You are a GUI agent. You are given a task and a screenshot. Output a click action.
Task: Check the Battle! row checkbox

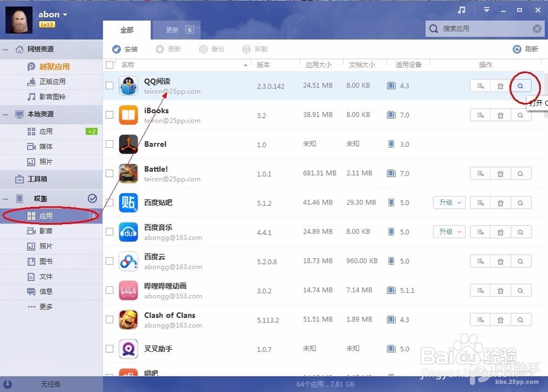(x=110, y=173)
